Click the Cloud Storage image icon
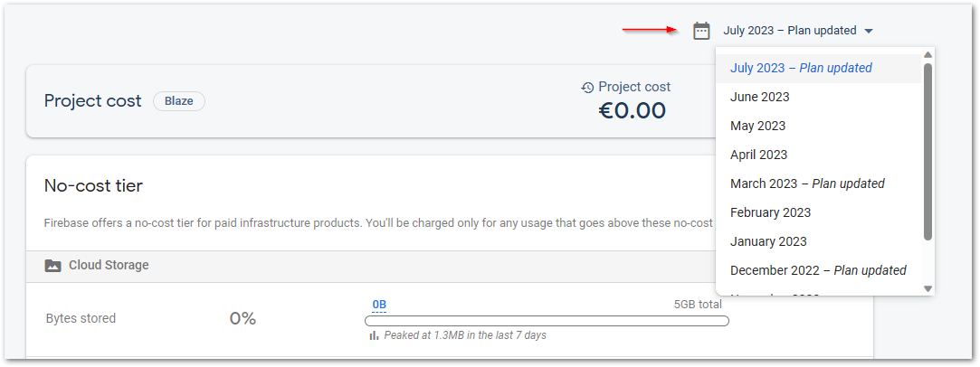980x367 pixels. [x=53, y=265]
